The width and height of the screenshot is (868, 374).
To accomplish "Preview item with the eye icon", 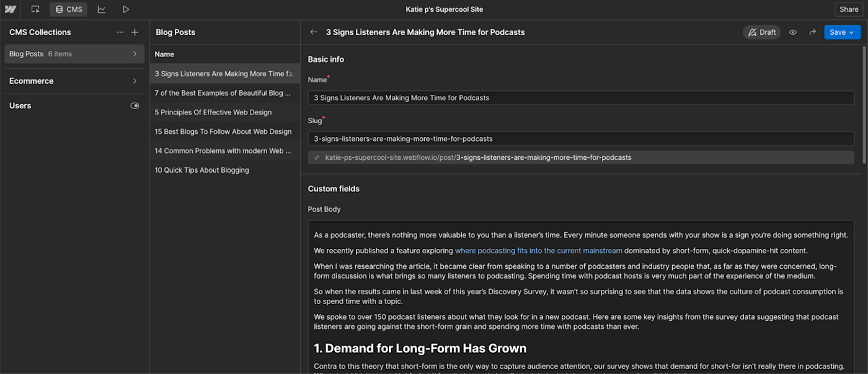I will point(793,32).
